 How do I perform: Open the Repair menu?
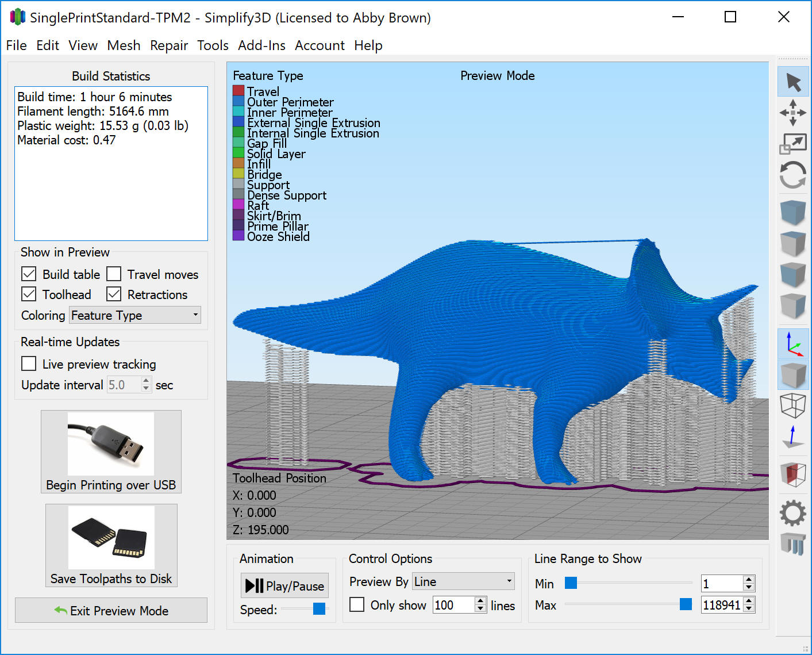[x=168, y=45]
